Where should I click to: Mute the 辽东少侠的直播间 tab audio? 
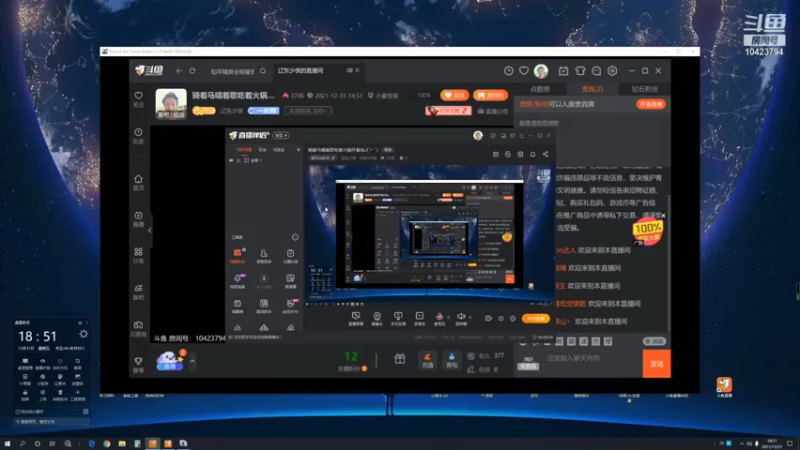click(x=349, y=70)
